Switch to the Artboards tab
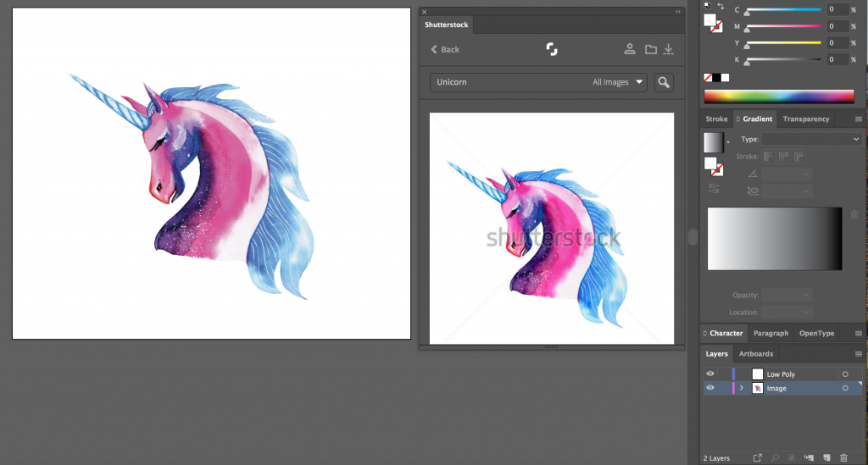 (755, 354)
